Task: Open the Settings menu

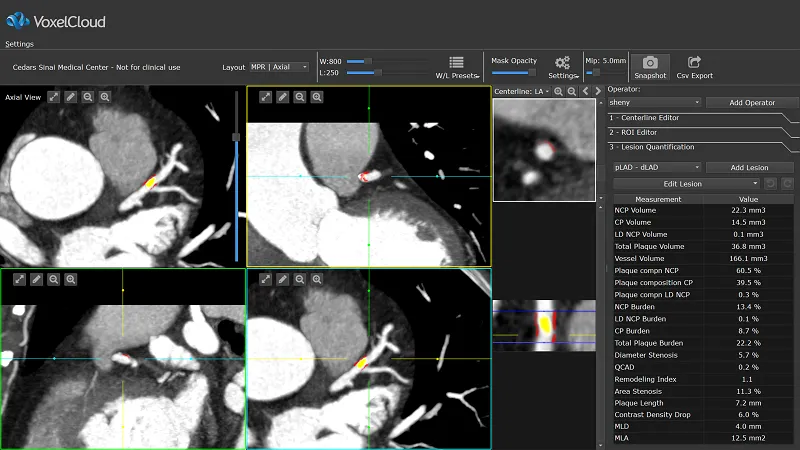Action: (x=19, y=44)
